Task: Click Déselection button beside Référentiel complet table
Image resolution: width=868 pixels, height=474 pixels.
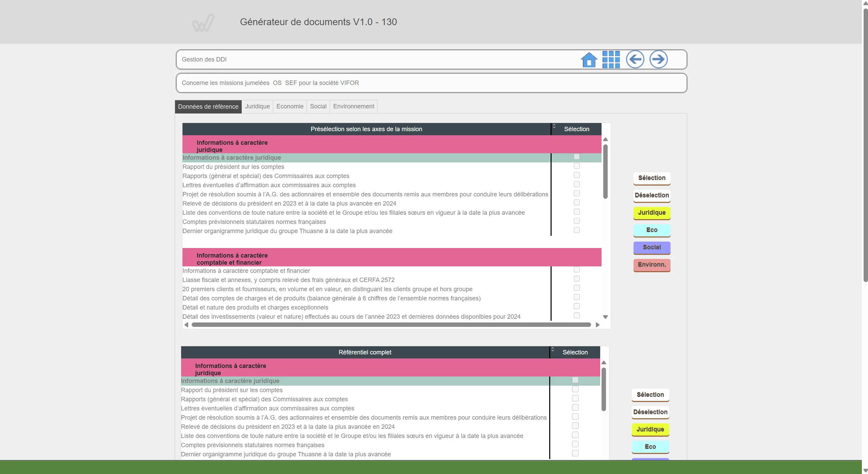Action: pos(650,412)
